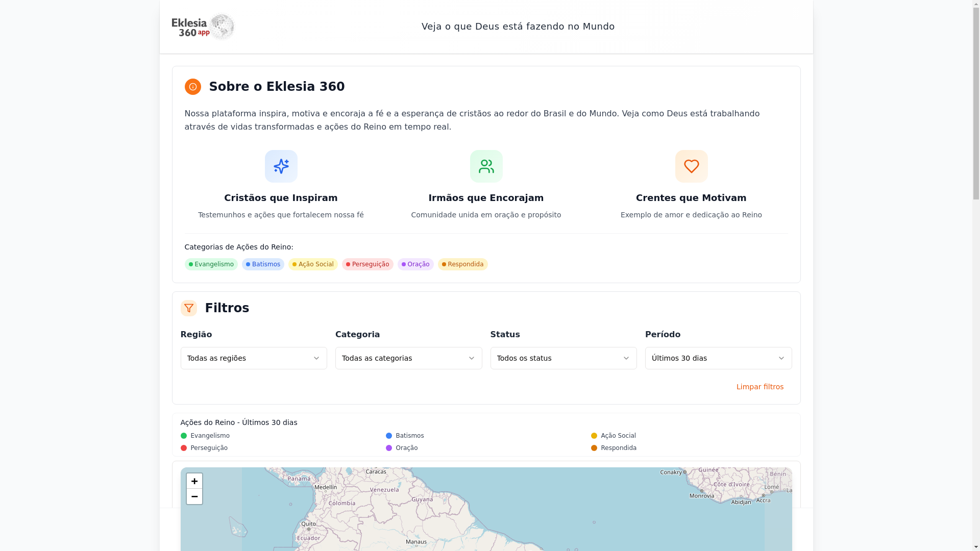The width and height of the screenshot is (980, 551).
Task: Click the heart icon above Crentes que Motivam
Action: click(x=692, y=166)
